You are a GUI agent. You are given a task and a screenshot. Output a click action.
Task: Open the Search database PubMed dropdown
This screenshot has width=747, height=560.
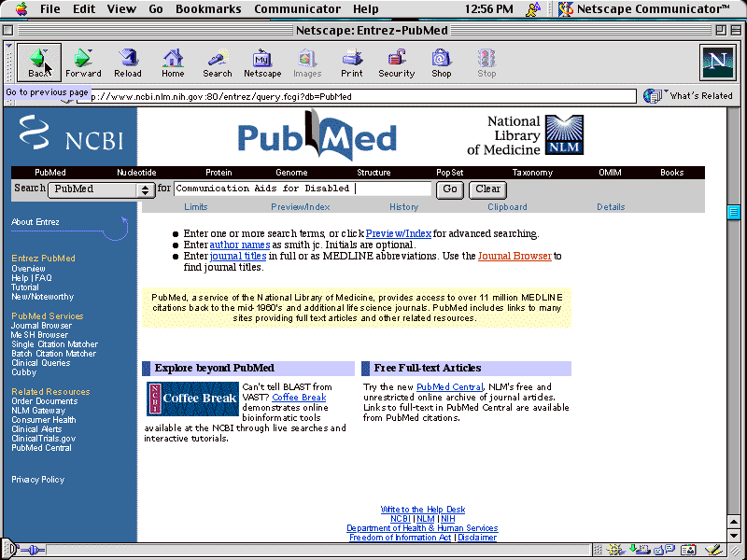point(102,189)
